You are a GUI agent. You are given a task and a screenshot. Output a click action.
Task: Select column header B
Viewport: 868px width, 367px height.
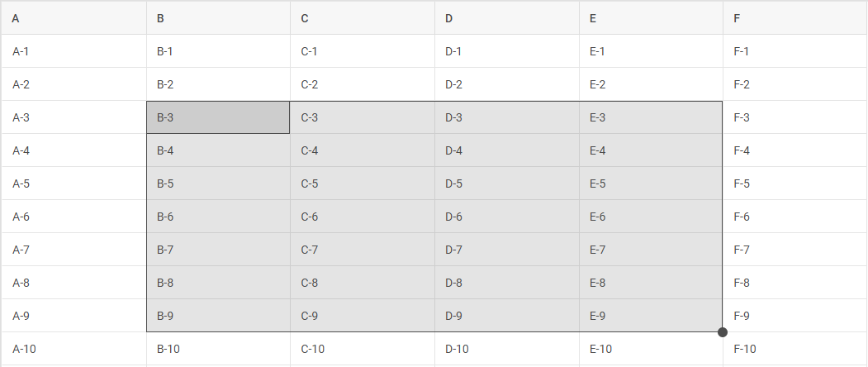point(218,18)
